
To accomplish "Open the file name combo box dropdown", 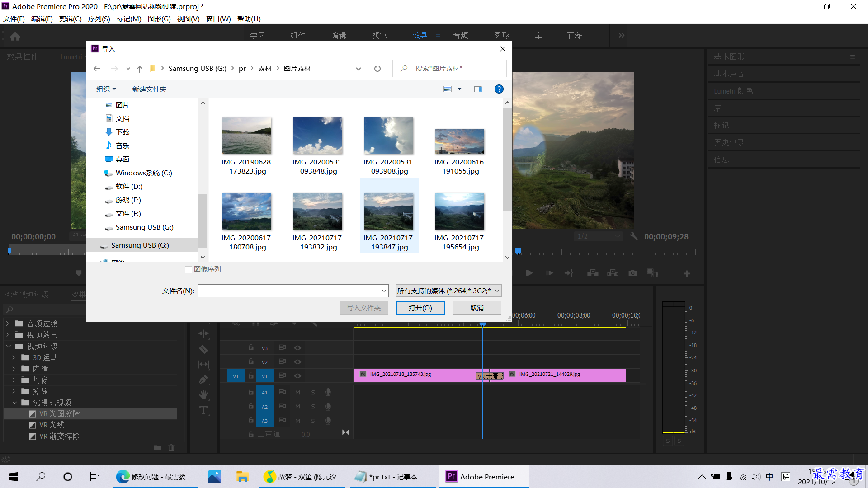I will (x=384, y=291).
